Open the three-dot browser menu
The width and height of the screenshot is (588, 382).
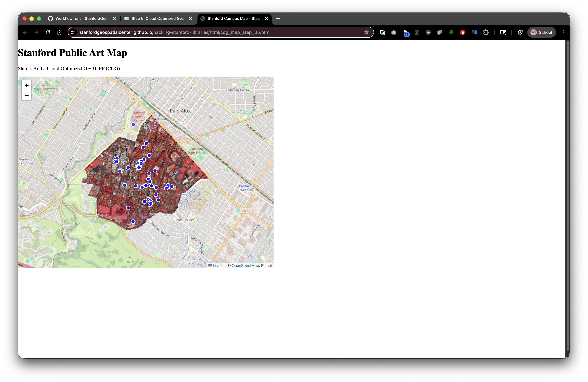coord(563,32)
